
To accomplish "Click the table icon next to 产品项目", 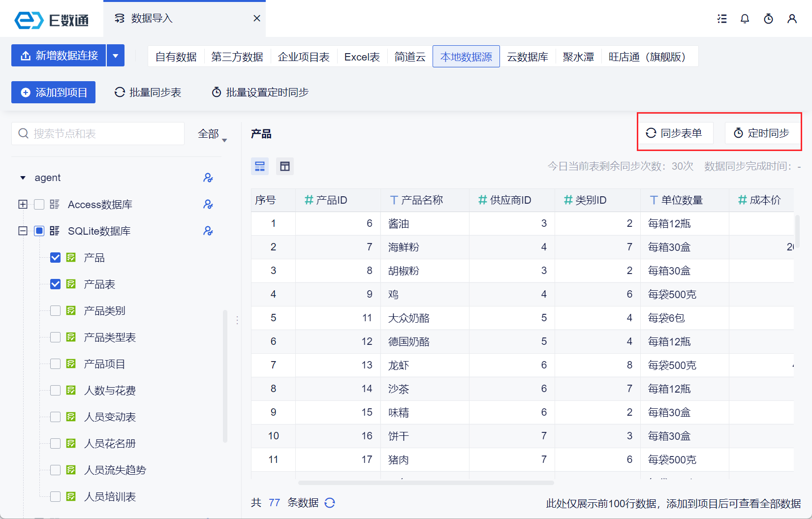I will (71, 364).
